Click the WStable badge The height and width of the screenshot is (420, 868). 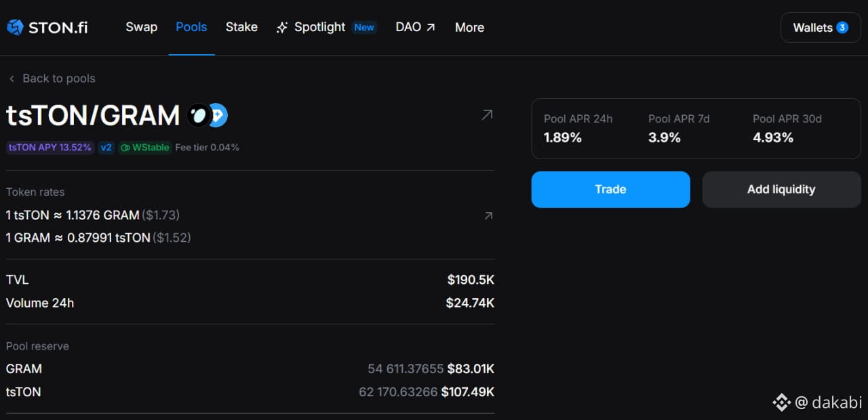[x=144, y=148]
